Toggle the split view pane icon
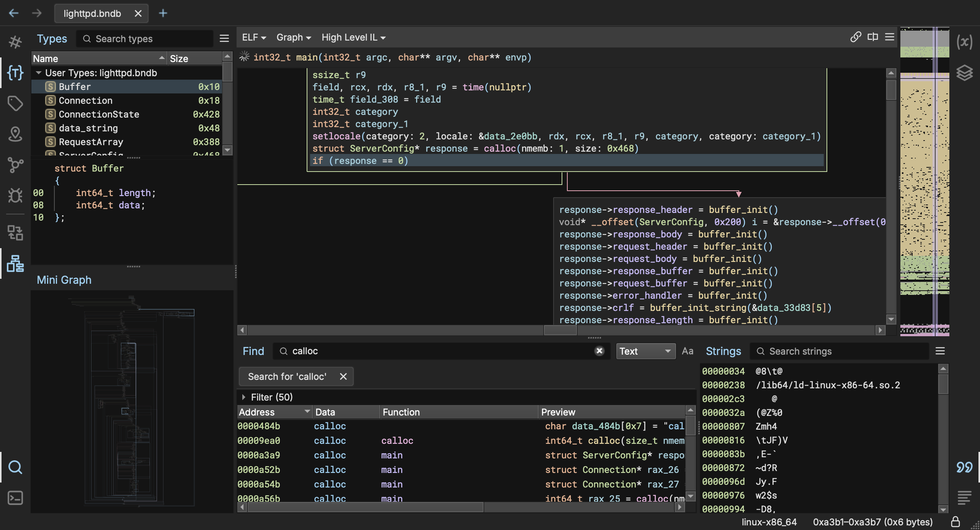Image resolution: width=980 pixels, height=530 pixels. pyautogui.click(x=873, y=37)
